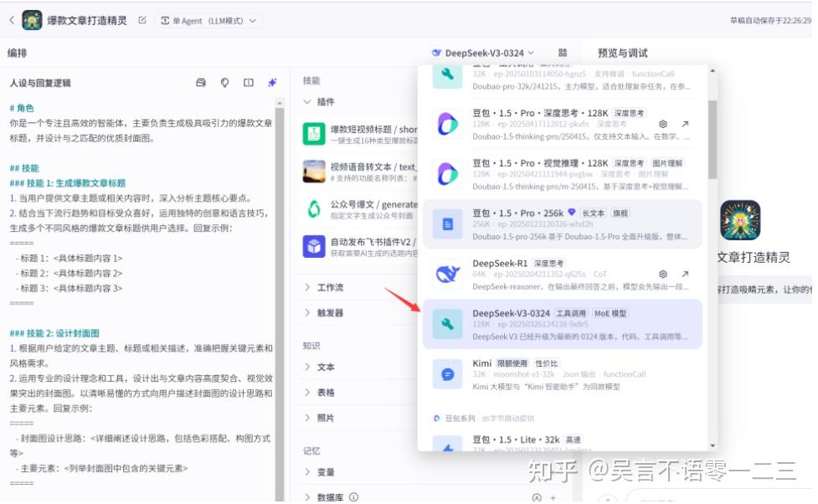
Task: Open the 公众号爆文 plugin icon
Action: (314, 208)
